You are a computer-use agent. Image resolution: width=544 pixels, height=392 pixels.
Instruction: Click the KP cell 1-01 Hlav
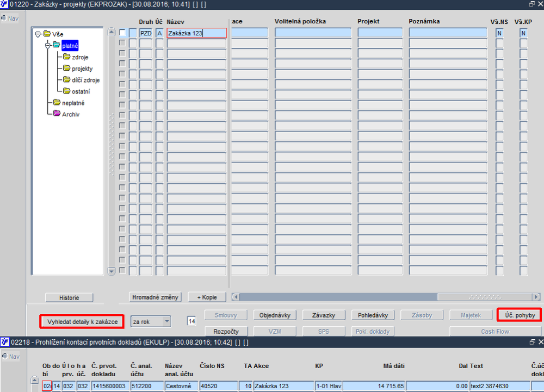pyautogui.click(x=329, y=386)
